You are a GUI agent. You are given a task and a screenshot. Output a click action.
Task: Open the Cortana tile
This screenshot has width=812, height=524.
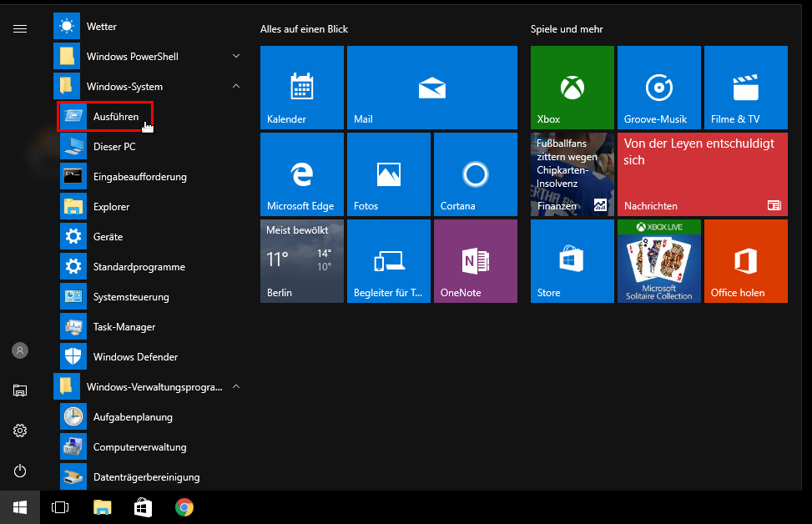476,174
